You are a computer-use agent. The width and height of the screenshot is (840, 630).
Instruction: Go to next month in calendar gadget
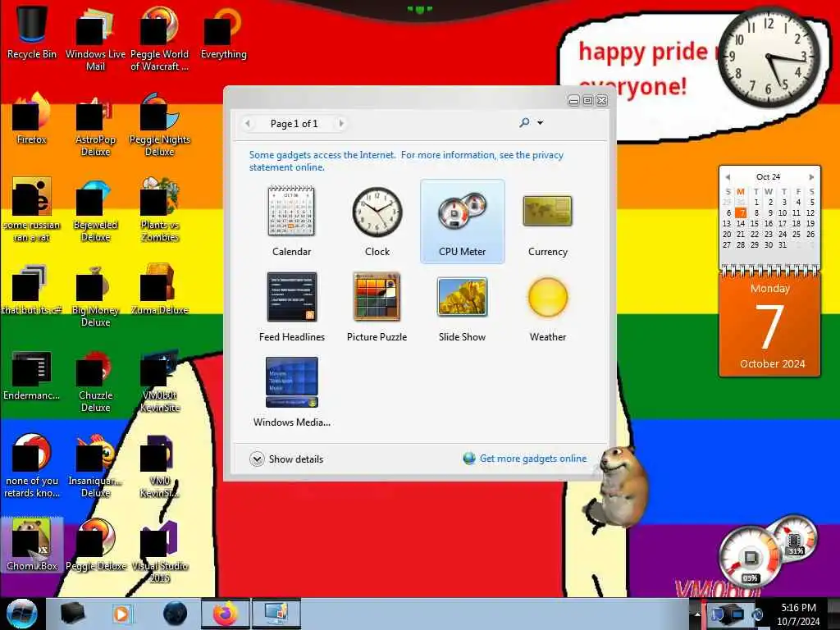pyautogui.click(x=811, y=177)
